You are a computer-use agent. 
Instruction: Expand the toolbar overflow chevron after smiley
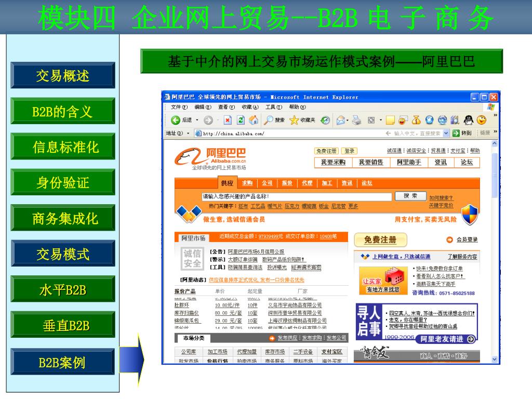point(495,115)
